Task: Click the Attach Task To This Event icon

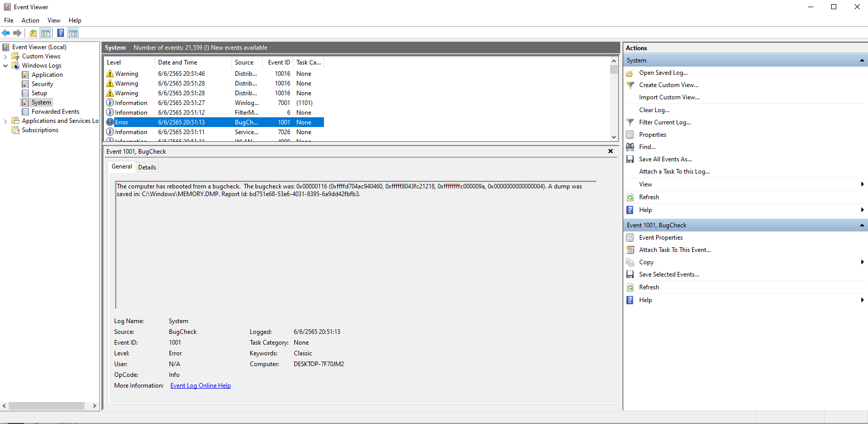Action: (630, 250)
